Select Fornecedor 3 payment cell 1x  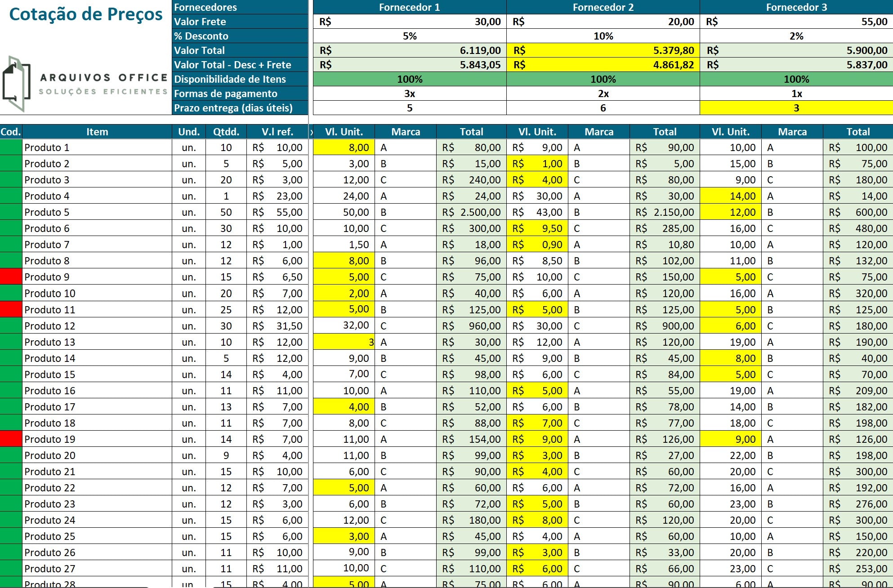pos(796,94)
